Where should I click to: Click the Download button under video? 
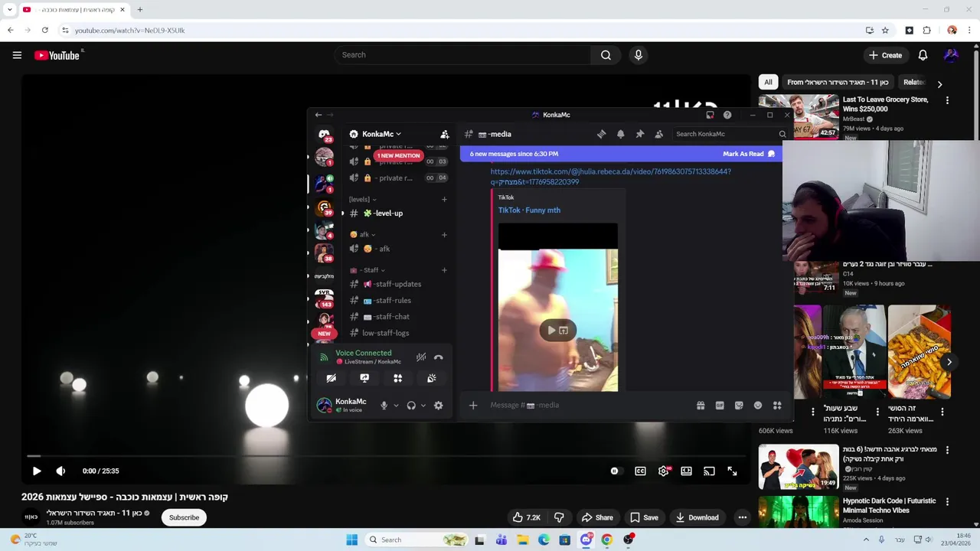pyautogui.click(x=696, y=517)
